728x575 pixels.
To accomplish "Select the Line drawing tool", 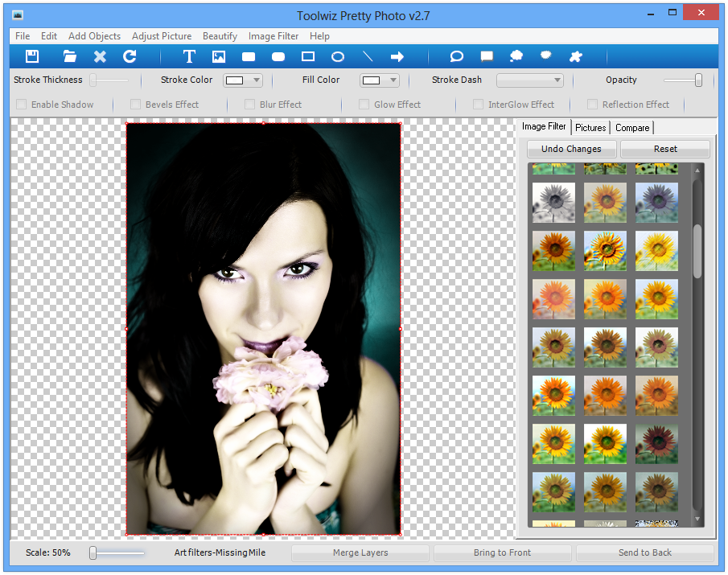I will tap(368, 56).
